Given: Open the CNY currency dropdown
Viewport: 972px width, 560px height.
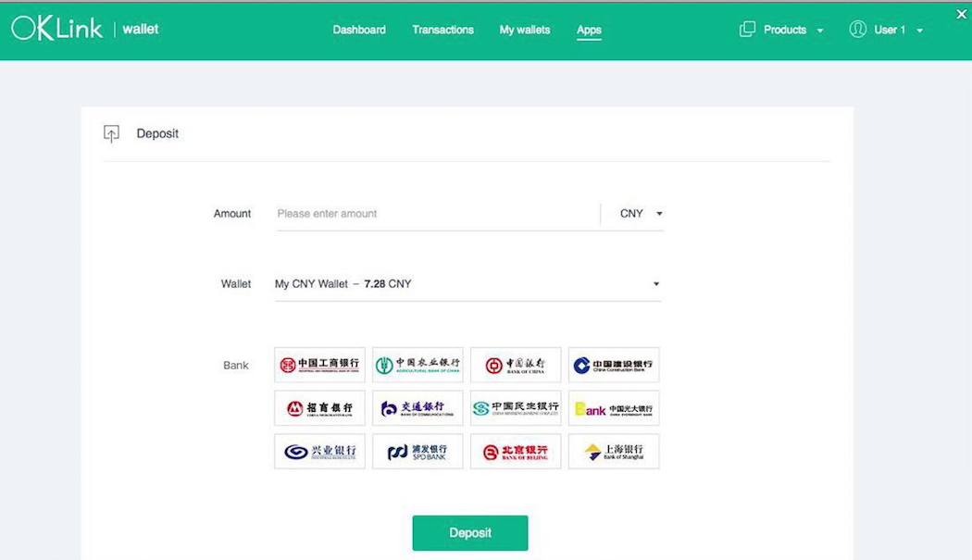Looking at the screenshot, I should (x=642, y=214).
